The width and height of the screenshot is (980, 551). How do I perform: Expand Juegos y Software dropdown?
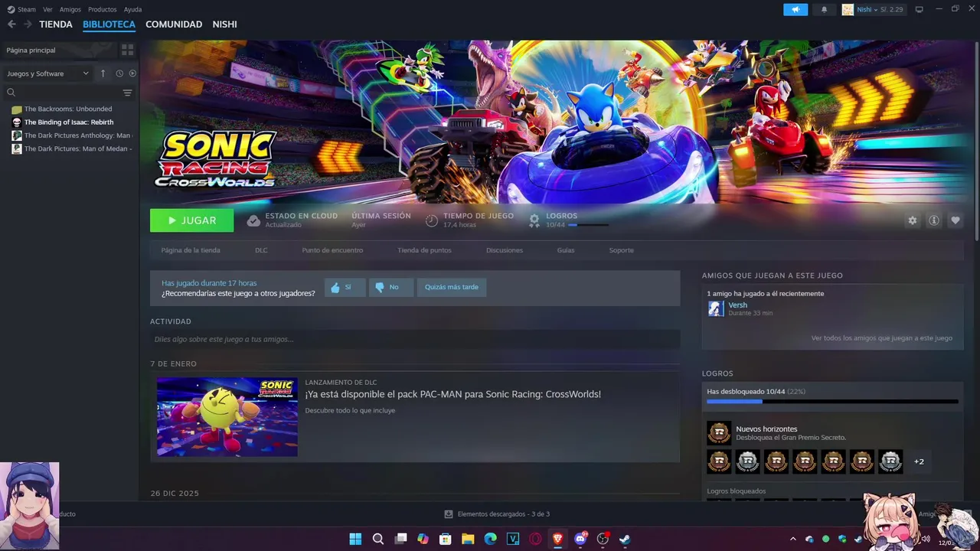click(47, 73)
